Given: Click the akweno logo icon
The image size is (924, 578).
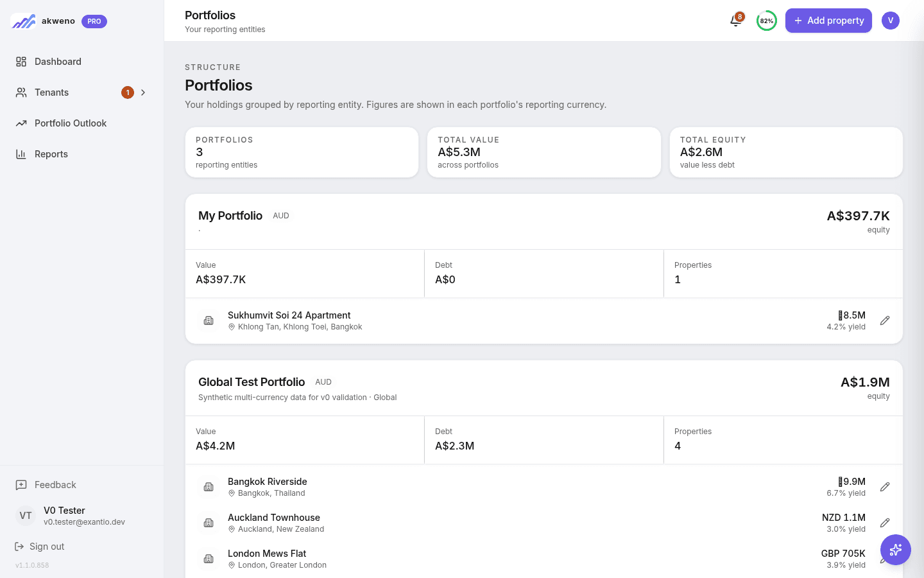Looking at the screenshot, I should [x=23, y=21].
